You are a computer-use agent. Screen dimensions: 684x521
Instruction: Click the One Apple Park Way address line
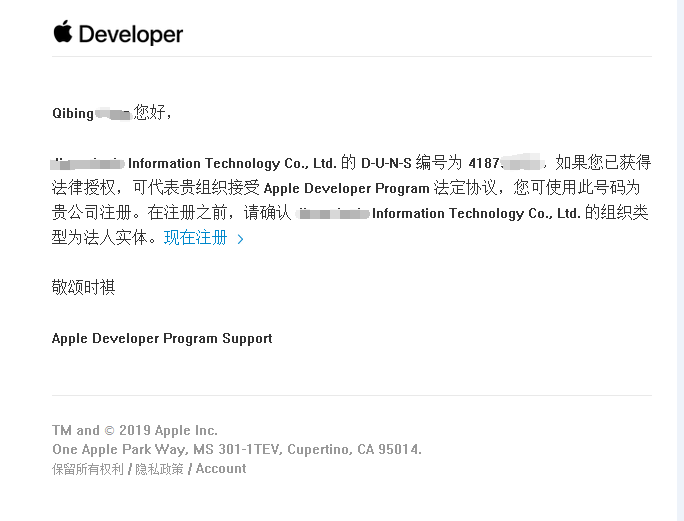(237, 450)
